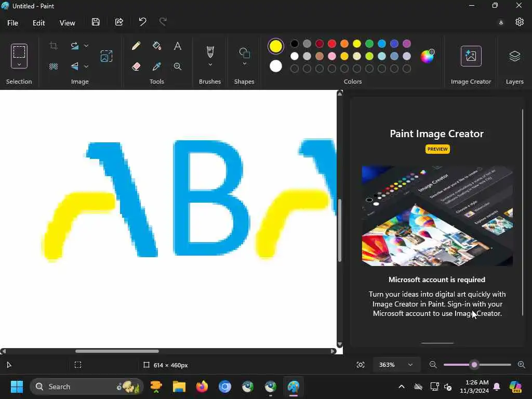The height and width of the screenshot is (399, 532).
Task: Click the Background removal icon
Action: (54, 66)
